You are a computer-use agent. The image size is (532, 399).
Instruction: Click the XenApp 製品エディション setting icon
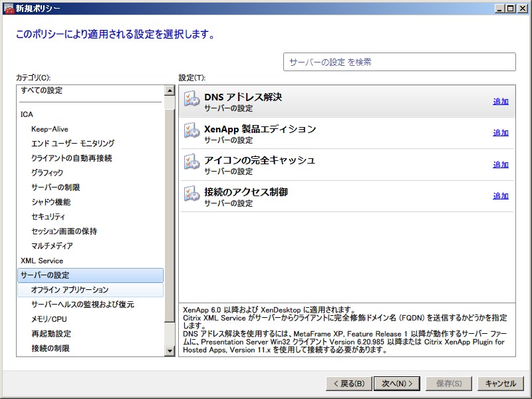coord(192,132)
